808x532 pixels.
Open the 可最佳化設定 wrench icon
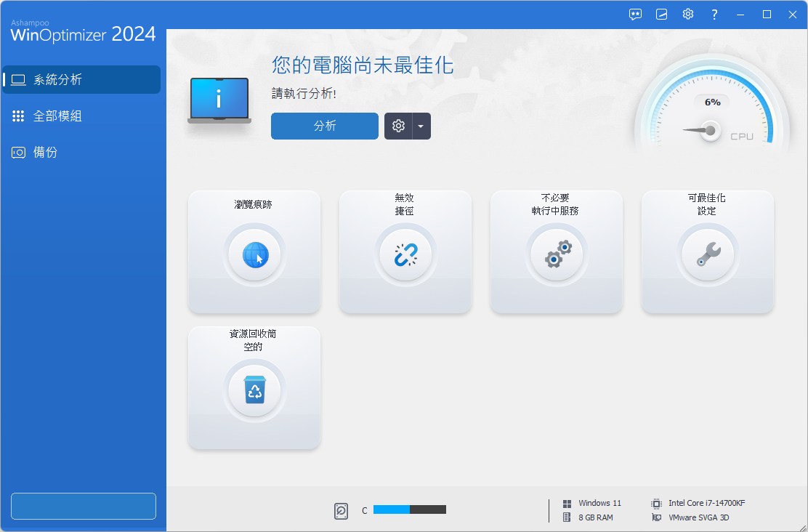click(708, 254)
